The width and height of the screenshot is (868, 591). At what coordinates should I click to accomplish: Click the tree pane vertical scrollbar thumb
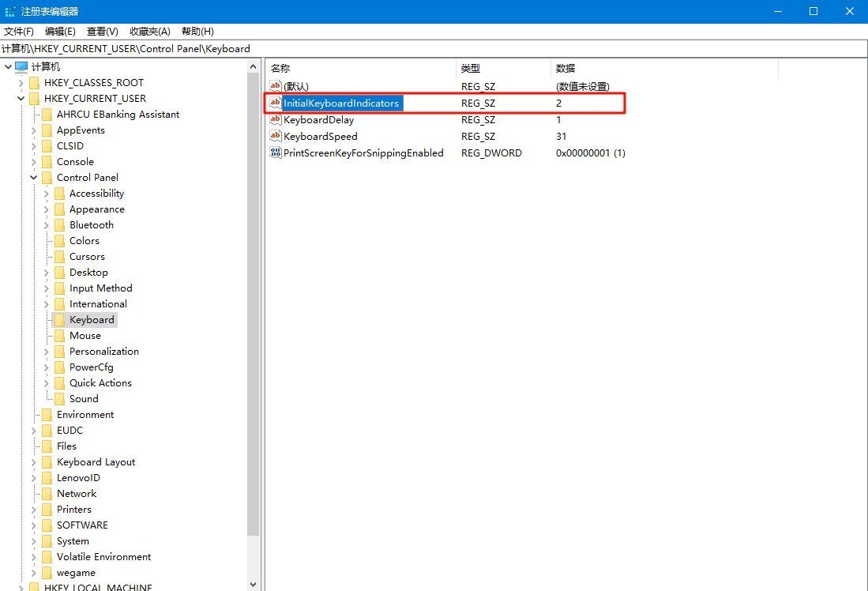(253, 305)
